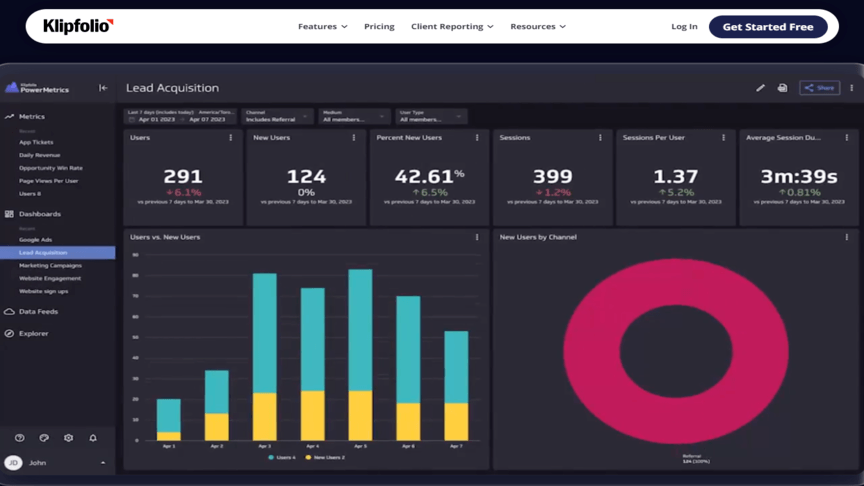864x486 pixels.
Task: Open Average Session Duration card options menu
Action: pos(847,138)
